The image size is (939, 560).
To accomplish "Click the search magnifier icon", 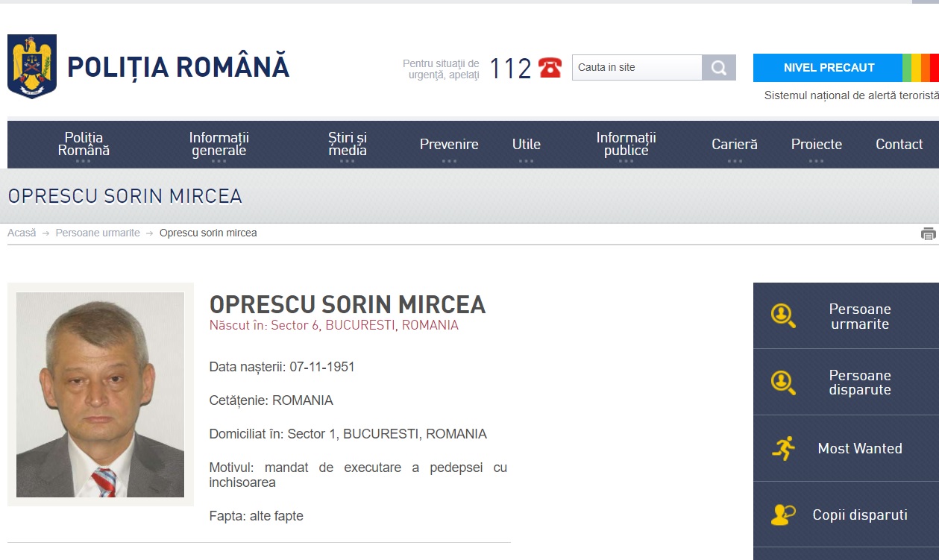I will point(717,67).
